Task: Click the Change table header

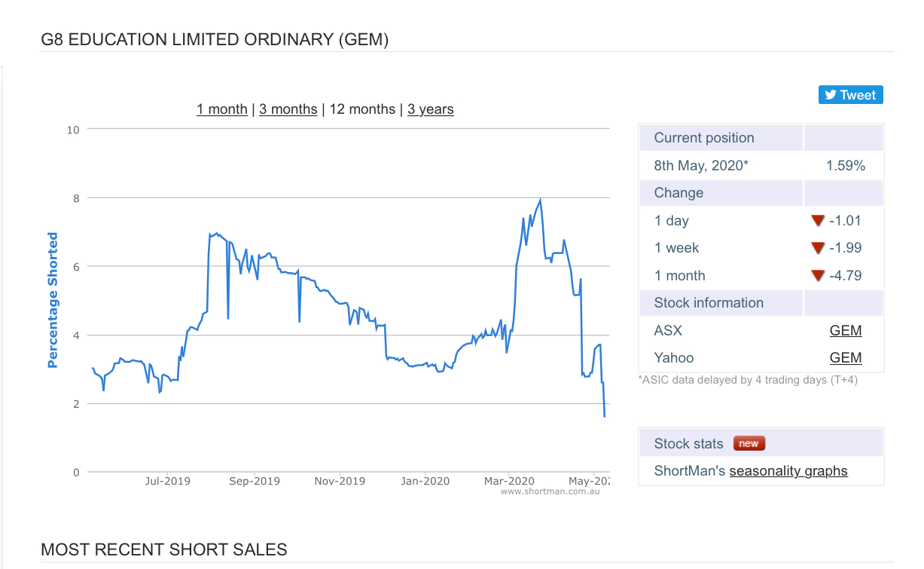Action: 679,193
